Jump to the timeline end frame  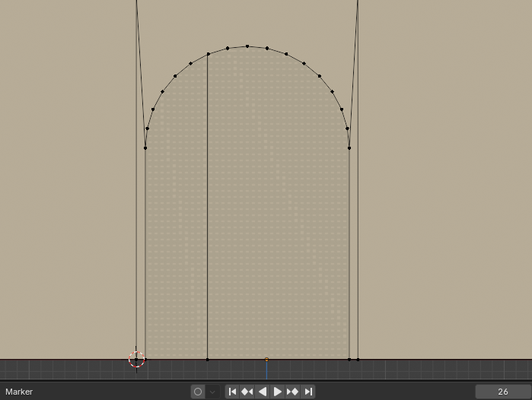point(308,392)
